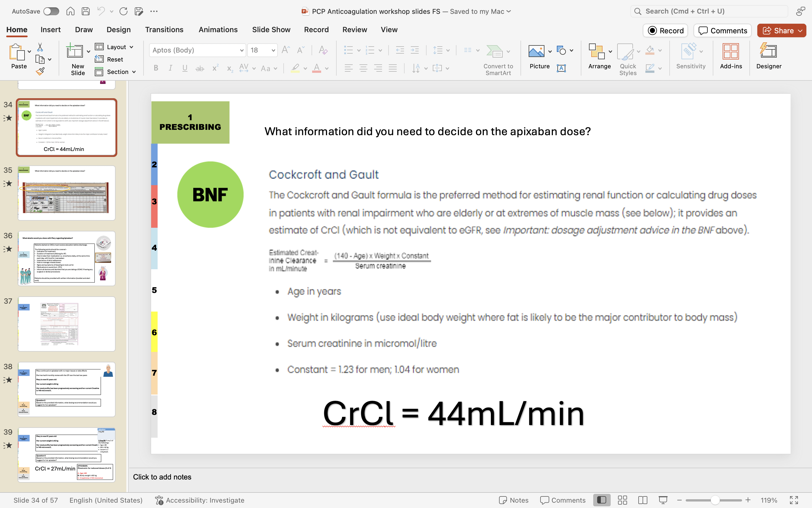Toggle Italic formatting
The height and width of the screenshot is (508, 812).
(x=171, y=68)
